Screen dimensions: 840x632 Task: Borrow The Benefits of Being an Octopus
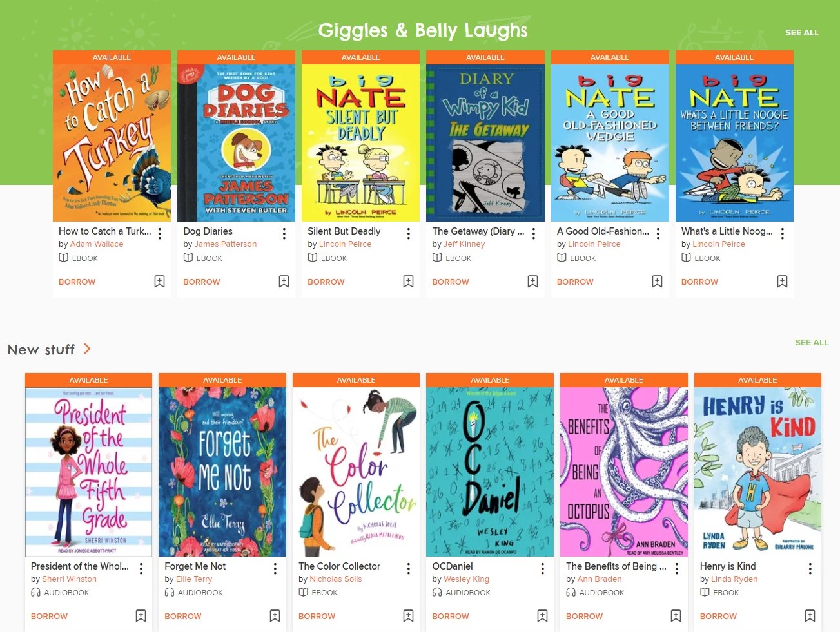tap(584, 617)
